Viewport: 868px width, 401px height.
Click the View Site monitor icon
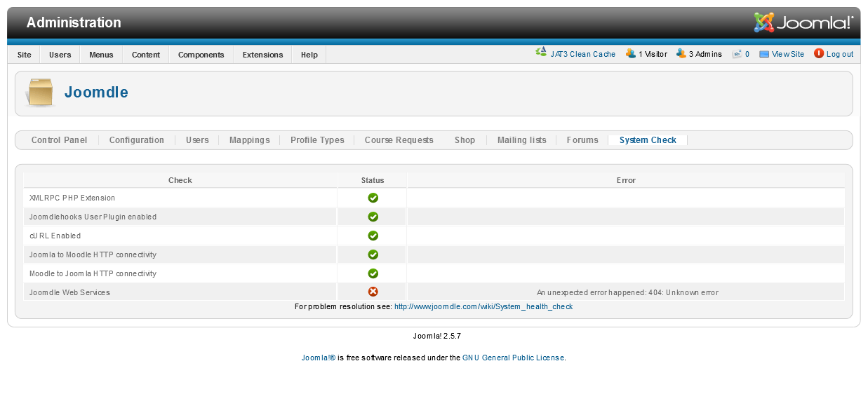[x=764, y=54]
